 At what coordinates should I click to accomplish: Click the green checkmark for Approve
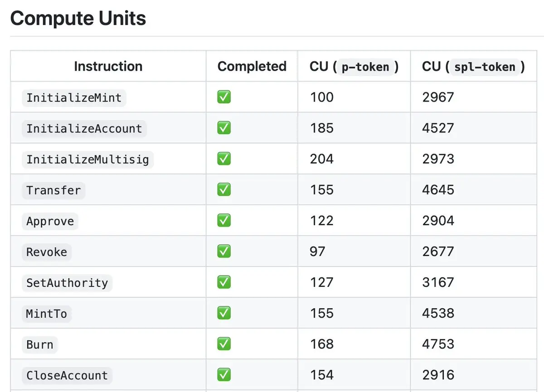click(224, 221)
